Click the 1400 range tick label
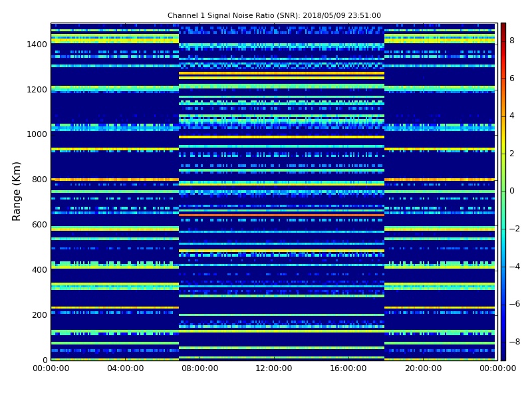The width and height of the screenshot is (532, 399). (x=37, y=45)
